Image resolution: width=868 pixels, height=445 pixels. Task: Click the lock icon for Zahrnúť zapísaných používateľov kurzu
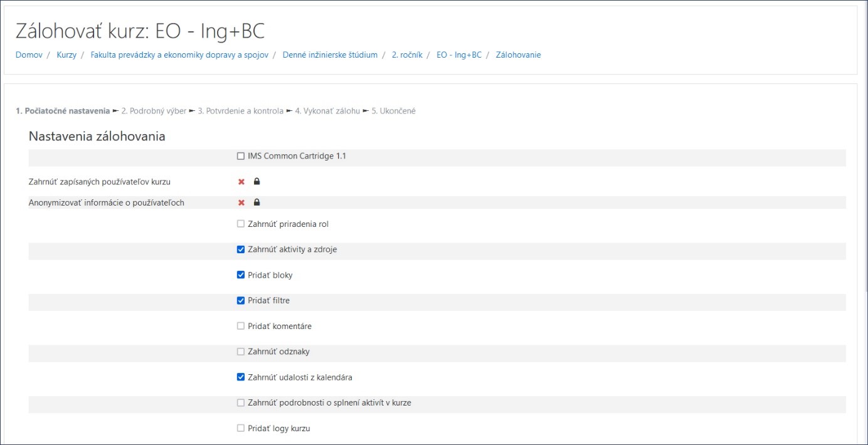coord(257,182)
